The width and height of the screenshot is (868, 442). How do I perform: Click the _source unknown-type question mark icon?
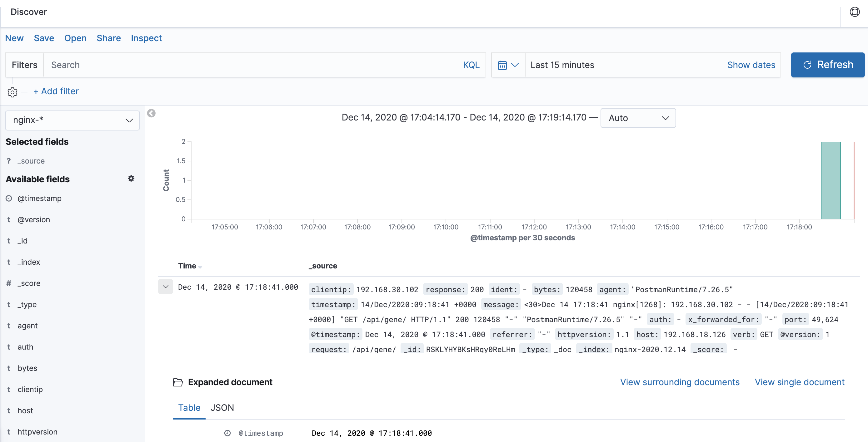point(9,161)
